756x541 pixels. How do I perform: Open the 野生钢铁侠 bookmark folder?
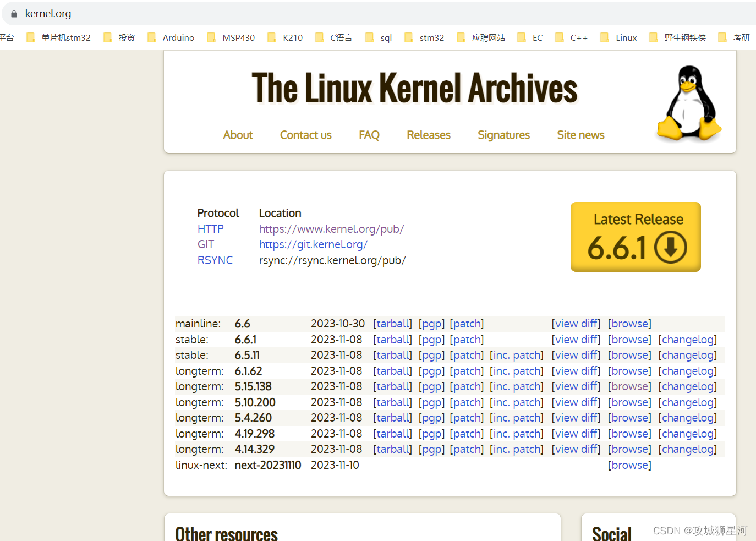point(677,37)
